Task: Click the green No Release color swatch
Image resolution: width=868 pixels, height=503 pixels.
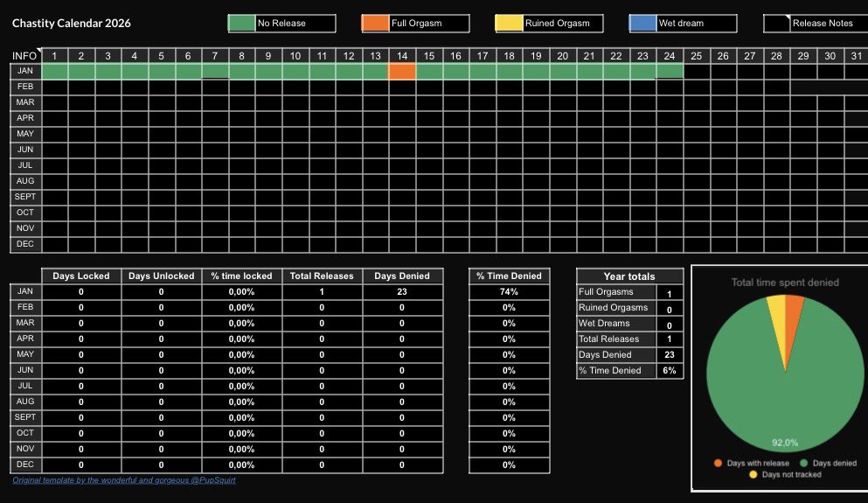Action: click(x=241, y=24)
